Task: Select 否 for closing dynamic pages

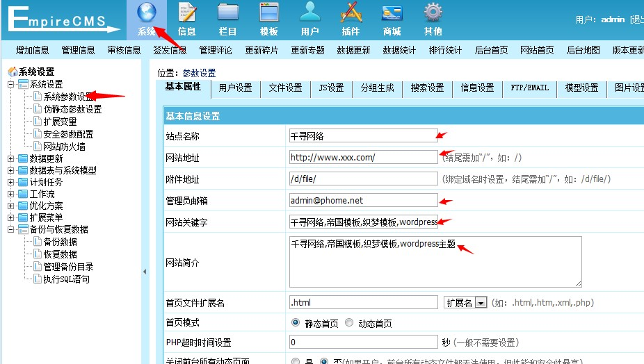Action: click(323, 362)
